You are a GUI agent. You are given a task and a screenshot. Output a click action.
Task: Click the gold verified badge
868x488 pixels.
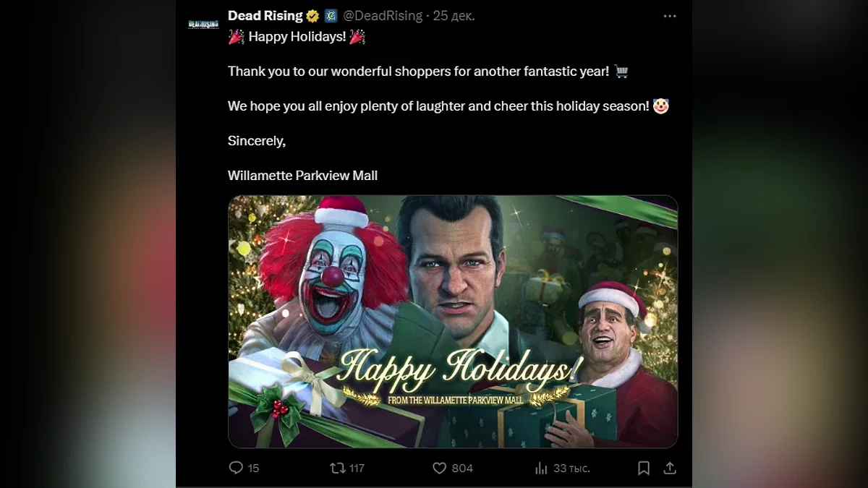coord(312,16)
